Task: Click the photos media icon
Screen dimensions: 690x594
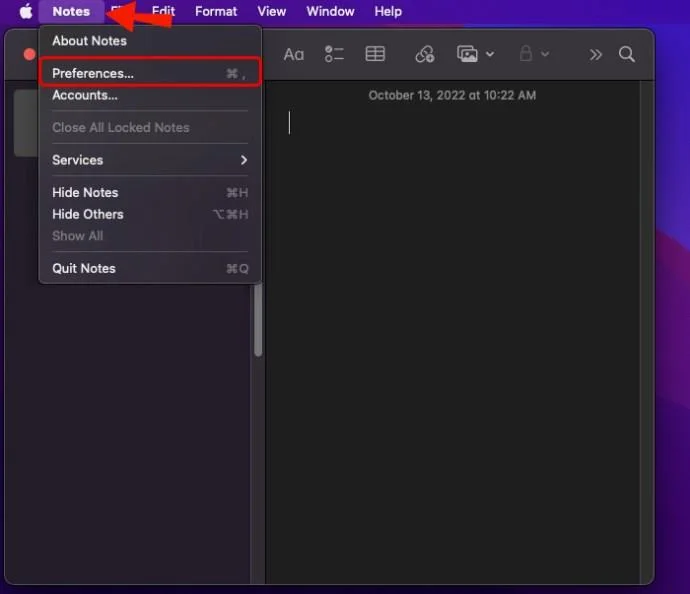Action: [467, 54]
